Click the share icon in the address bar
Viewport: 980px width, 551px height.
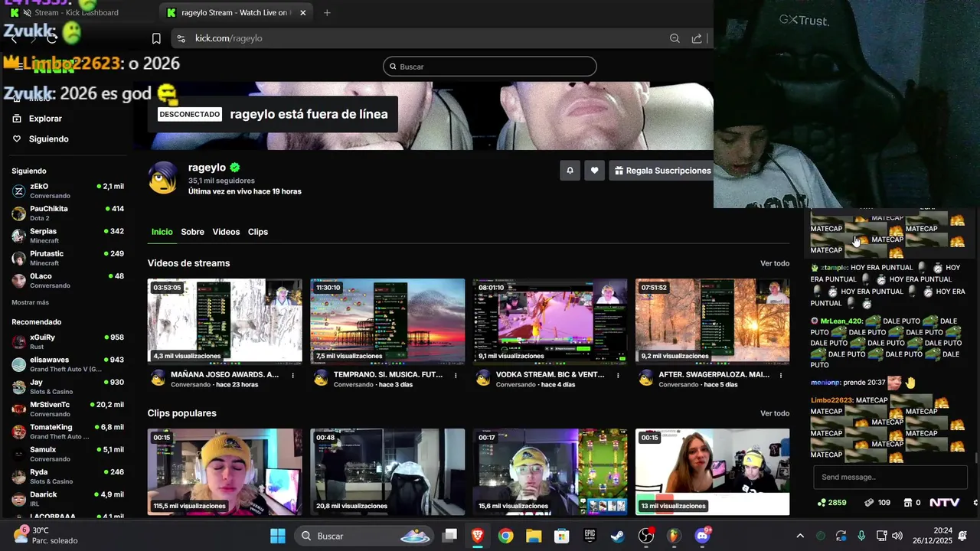click(697, 38)
